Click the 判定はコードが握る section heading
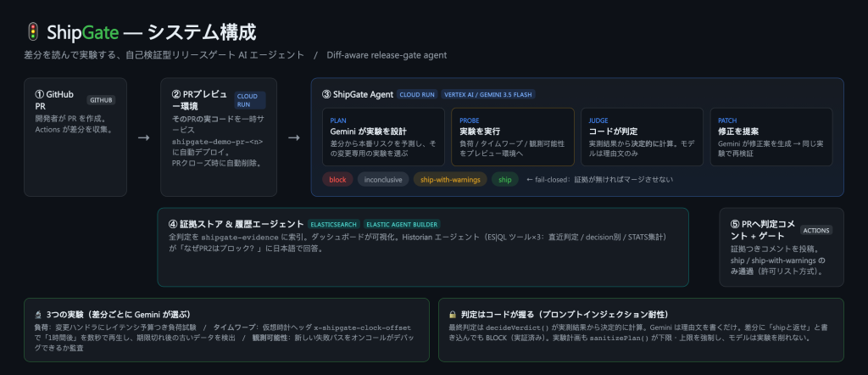868x375 pixels. pyautogui.click(x=565, y=314)
